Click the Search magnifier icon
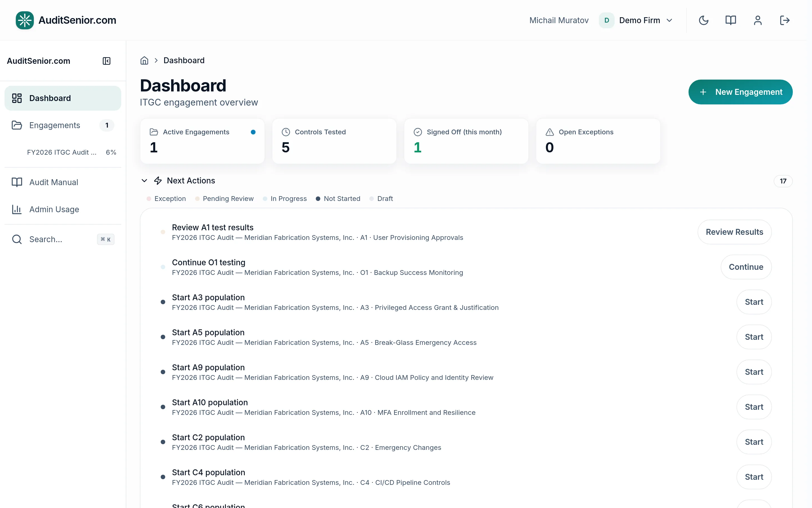Screen dimensions: 812x508 [17, 239]
